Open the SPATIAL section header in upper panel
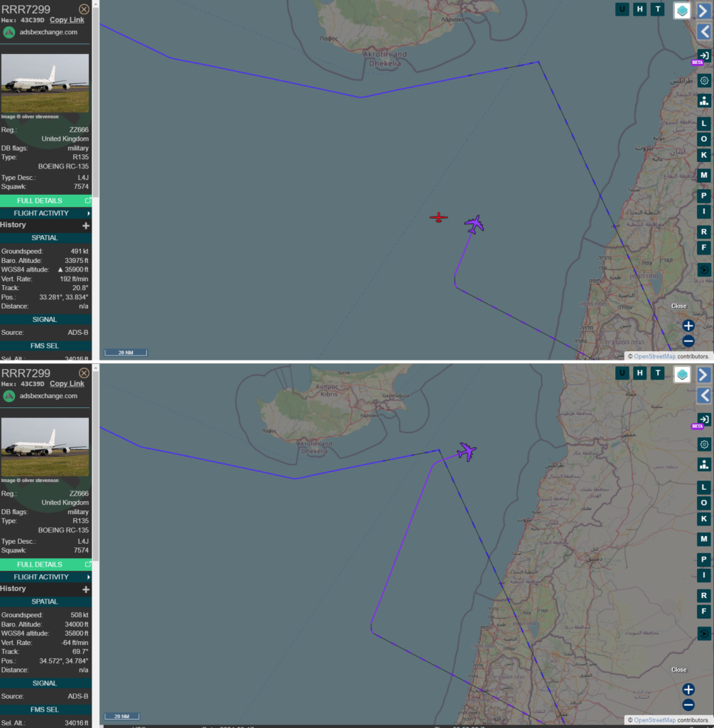Screen dimensions: 714x728 [46, 237]
